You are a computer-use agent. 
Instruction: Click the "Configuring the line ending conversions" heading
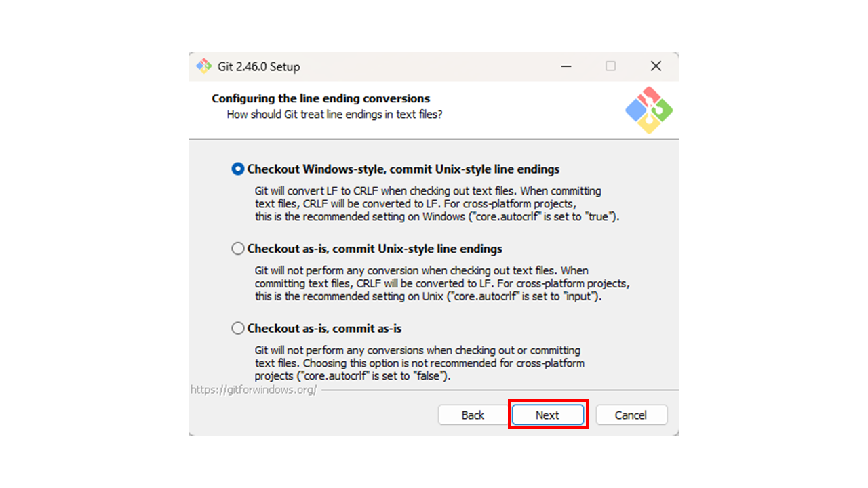pos(321,98)
